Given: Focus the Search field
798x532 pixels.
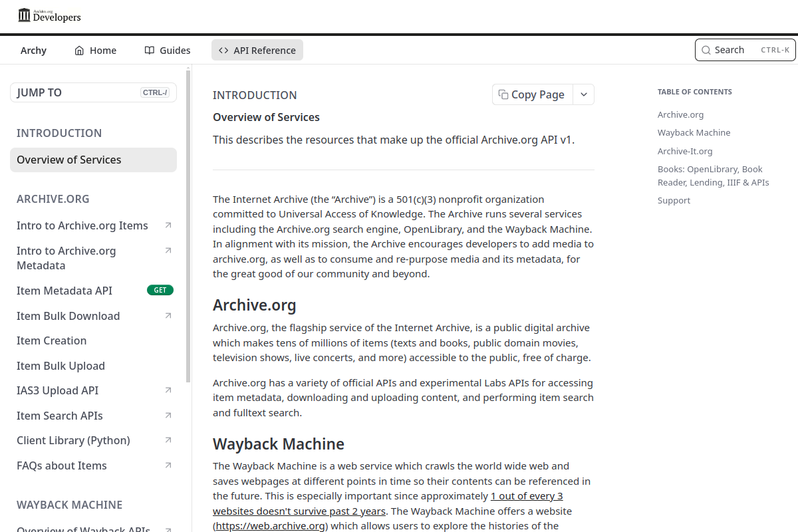Looking at the screenshot, I should [x=745, y=50].
